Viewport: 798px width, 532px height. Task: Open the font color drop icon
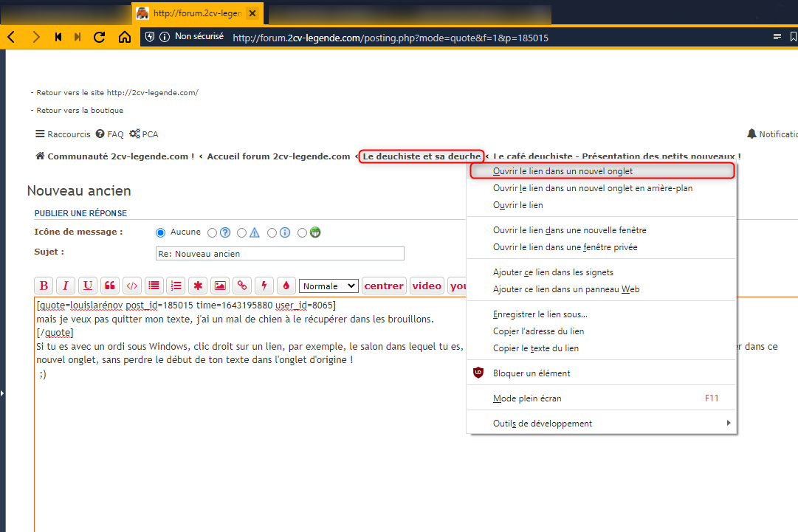pos(286,286)
